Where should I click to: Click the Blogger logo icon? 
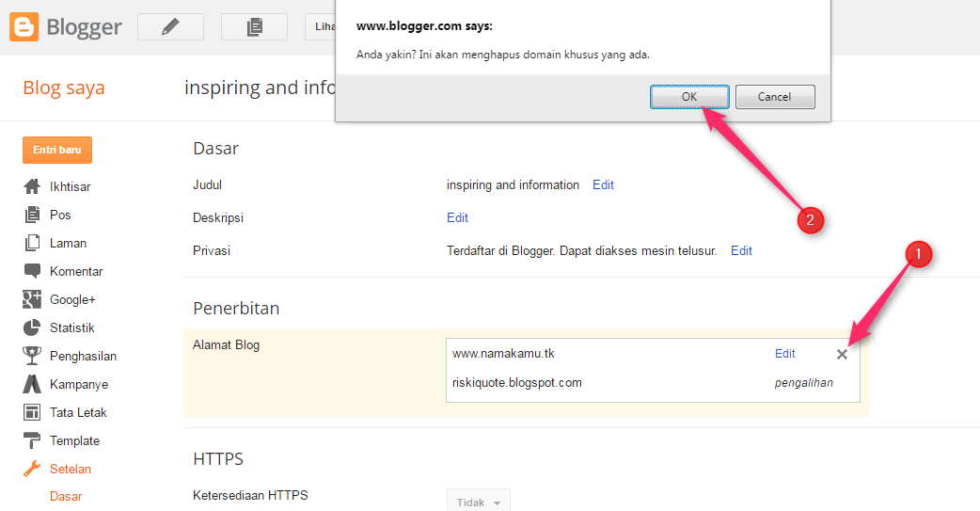point(24,27)
